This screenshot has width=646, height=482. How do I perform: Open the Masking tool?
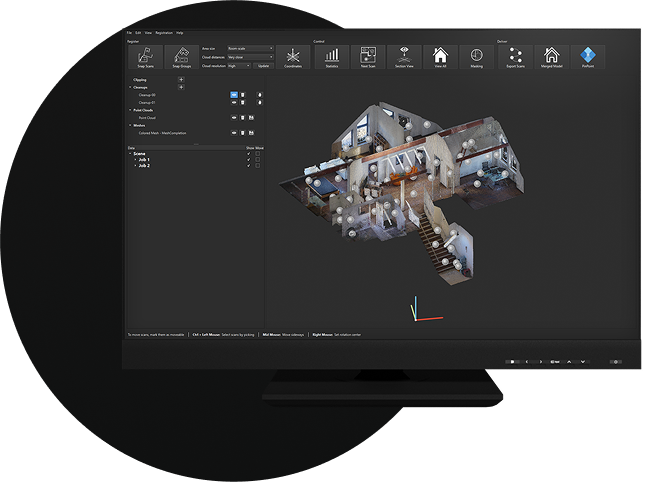tap(476, 57)
